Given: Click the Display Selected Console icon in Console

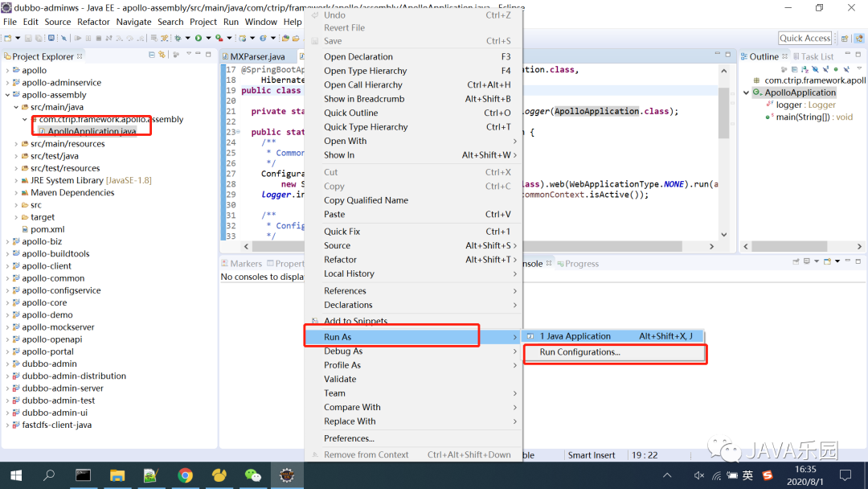Looking at the screenshot, I should pyautogui.click(x=807, y=261).
